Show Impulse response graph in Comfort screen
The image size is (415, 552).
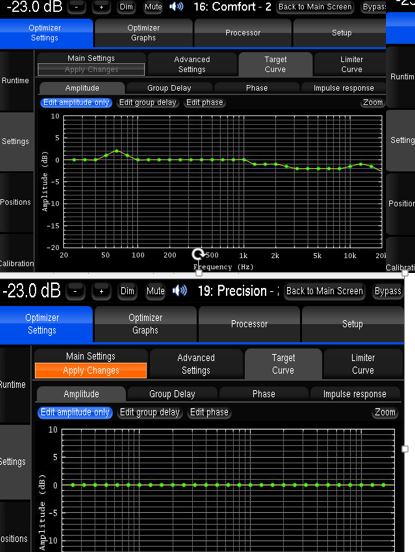pyautogui.click(x=344, y=88)
